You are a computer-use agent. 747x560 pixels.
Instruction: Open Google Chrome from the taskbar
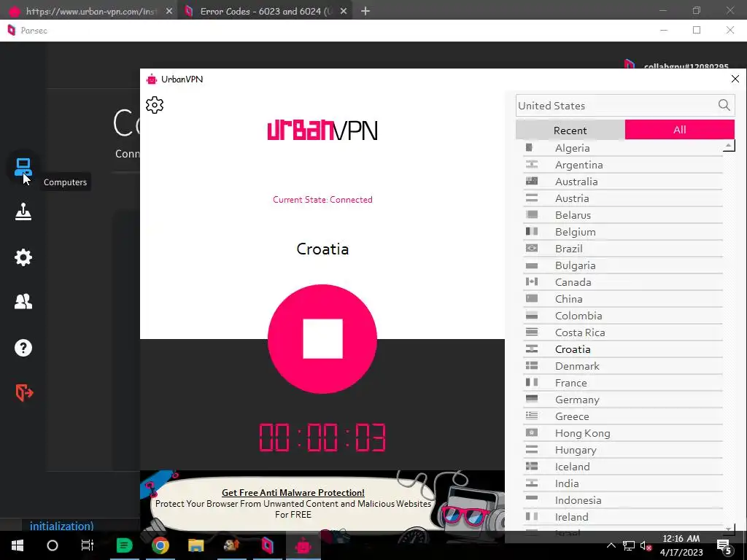[160, 545]
